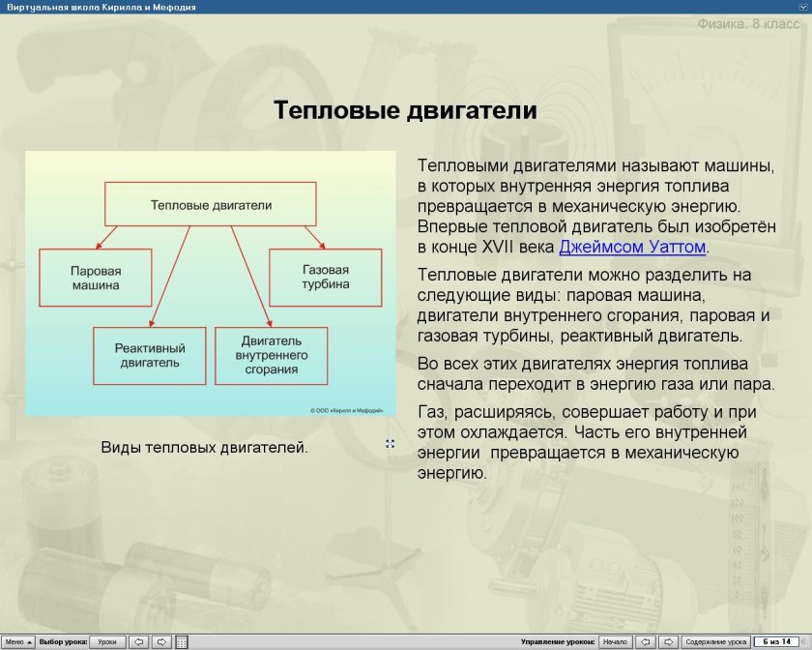Click the forward arrow beside Начало
Image resolution: width=812 pixels, height=650 pixels.
click(668, 639)
